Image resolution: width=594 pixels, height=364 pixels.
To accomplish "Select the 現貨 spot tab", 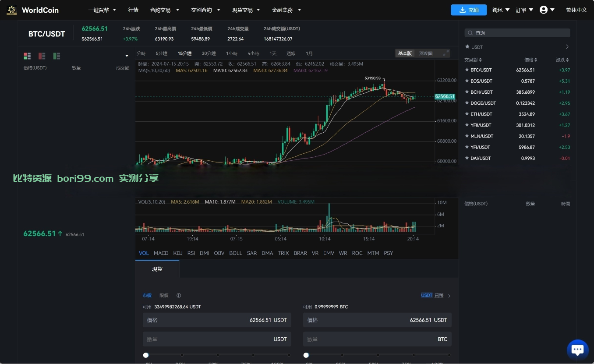I will (157, 269).
